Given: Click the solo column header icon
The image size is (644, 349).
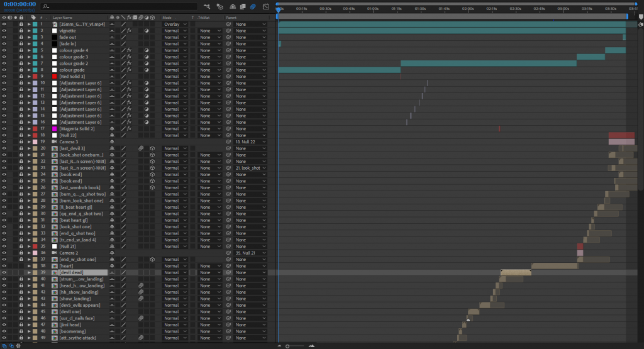Looking at the screenshot, I should 16,18.
